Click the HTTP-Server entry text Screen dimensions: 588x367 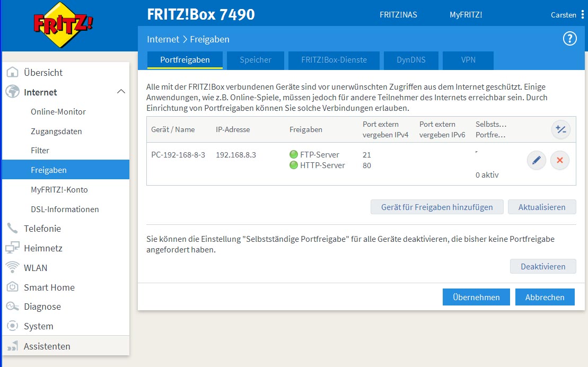coord(322,165)
